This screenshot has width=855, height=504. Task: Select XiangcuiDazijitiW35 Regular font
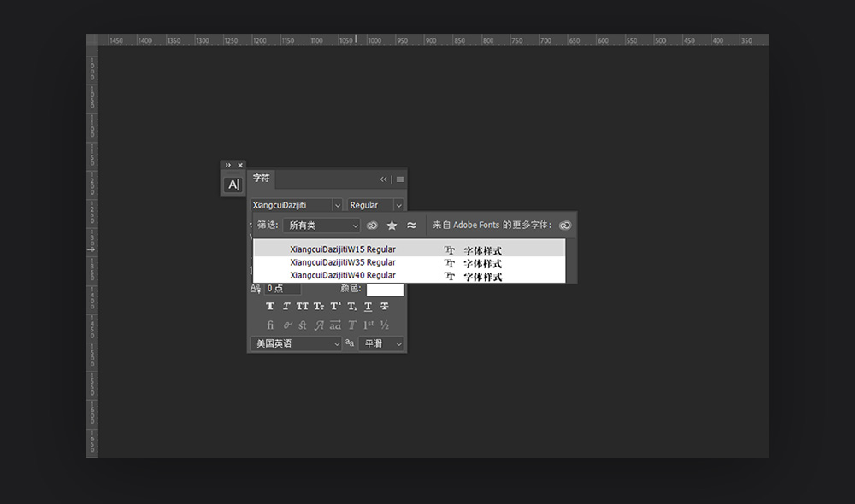pyautogui.click(x=409, y=262)
